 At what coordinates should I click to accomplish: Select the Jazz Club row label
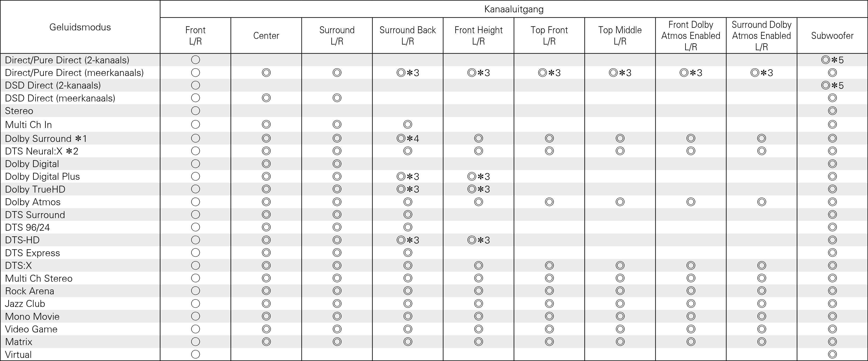click(x=25, y=304)
